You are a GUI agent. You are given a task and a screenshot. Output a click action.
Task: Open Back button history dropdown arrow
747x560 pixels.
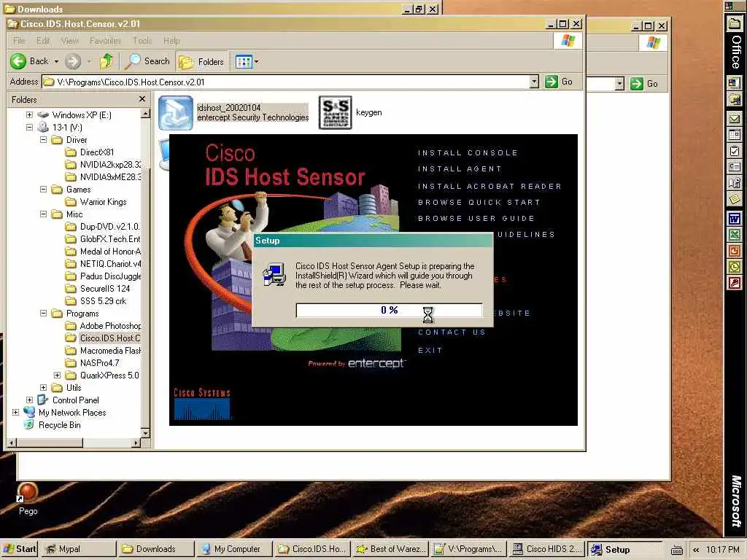coord(56,61)
